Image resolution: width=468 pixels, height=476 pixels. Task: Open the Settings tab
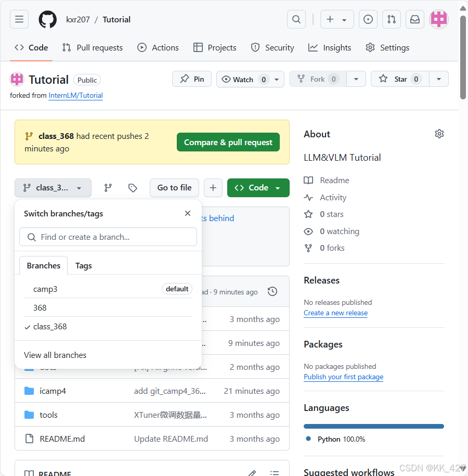click(x=387, y=48)
